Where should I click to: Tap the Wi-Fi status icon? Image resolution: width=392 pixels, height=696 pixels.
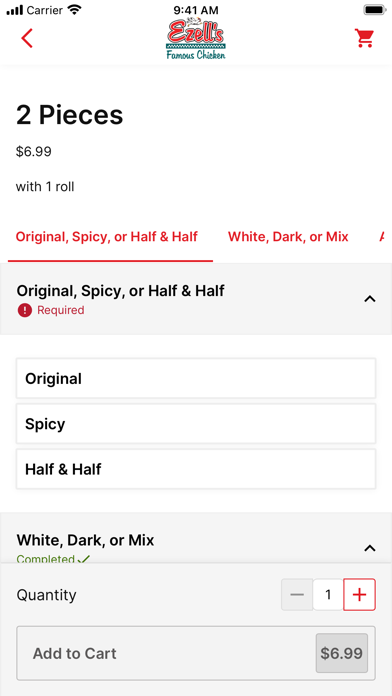(75, 9)
